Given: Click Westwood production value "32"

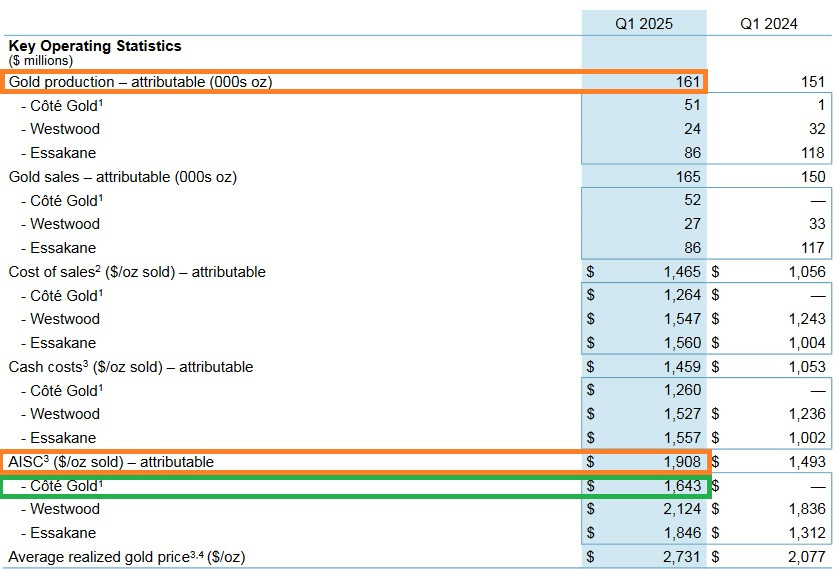Looking at the screenshot, I should coord(817,129).
